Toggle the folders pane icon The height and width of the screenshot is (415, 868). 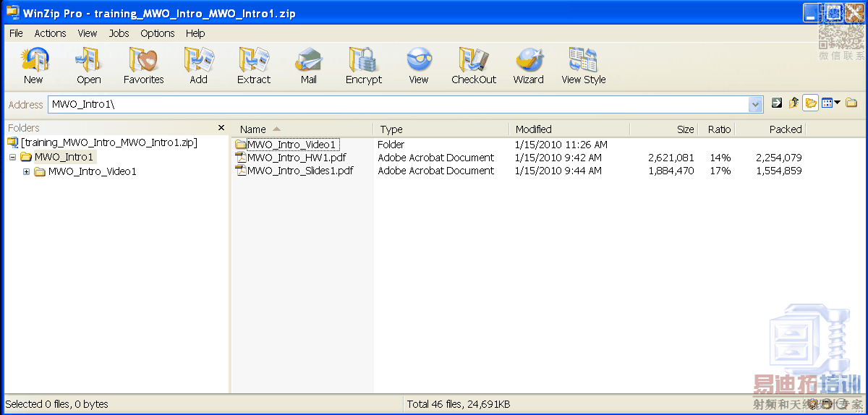[x=811, y=103]
